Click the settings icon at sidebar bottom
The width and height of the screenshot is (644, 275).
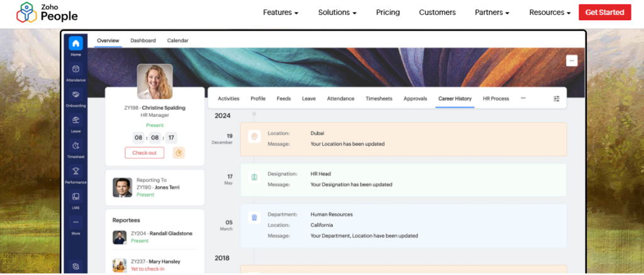coord(75,266)
